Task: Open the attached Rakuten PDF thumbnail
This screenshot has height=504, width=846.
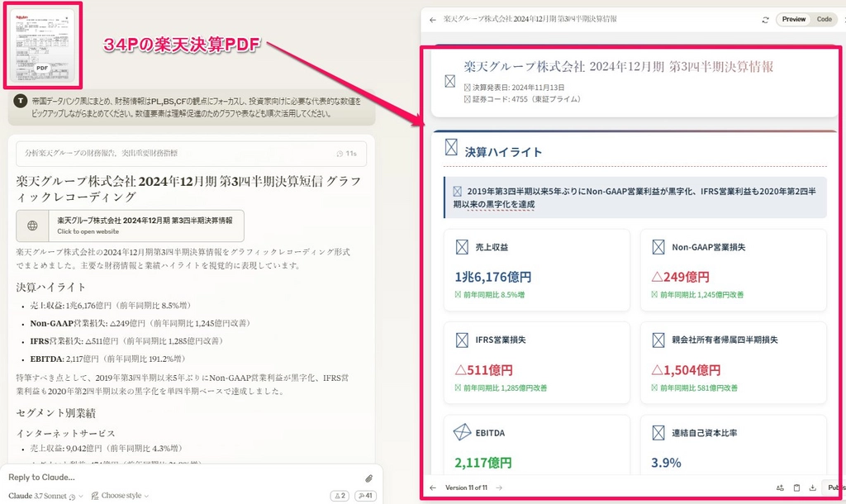Action: (43, 45)
